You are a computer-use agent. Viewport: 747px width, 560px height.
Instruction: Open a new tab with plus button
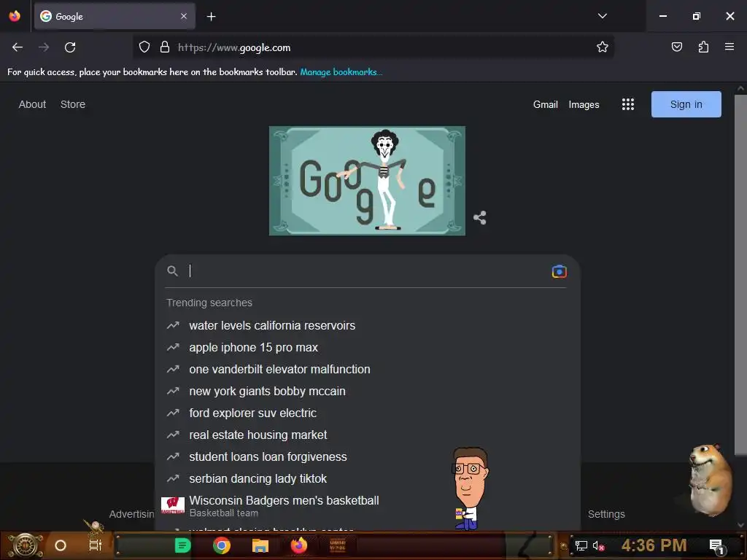tap(211, 17)
